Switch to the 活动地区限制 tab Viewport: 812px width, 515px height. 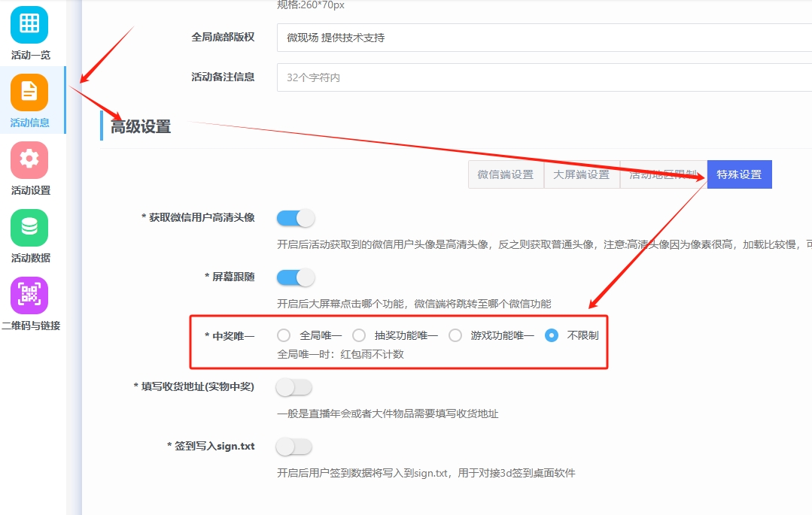click(x=663, y=174)
